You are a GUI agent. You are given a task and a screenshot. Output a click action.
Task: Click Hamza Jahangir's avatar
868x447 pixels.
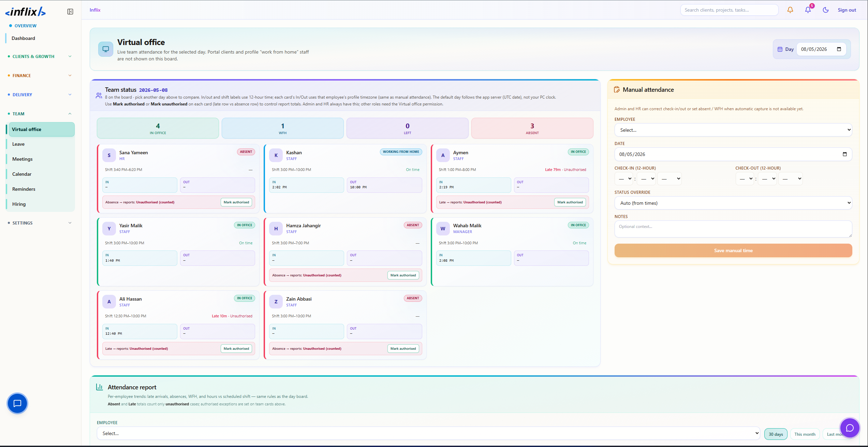pyautogui.click(x=276, y=229)
